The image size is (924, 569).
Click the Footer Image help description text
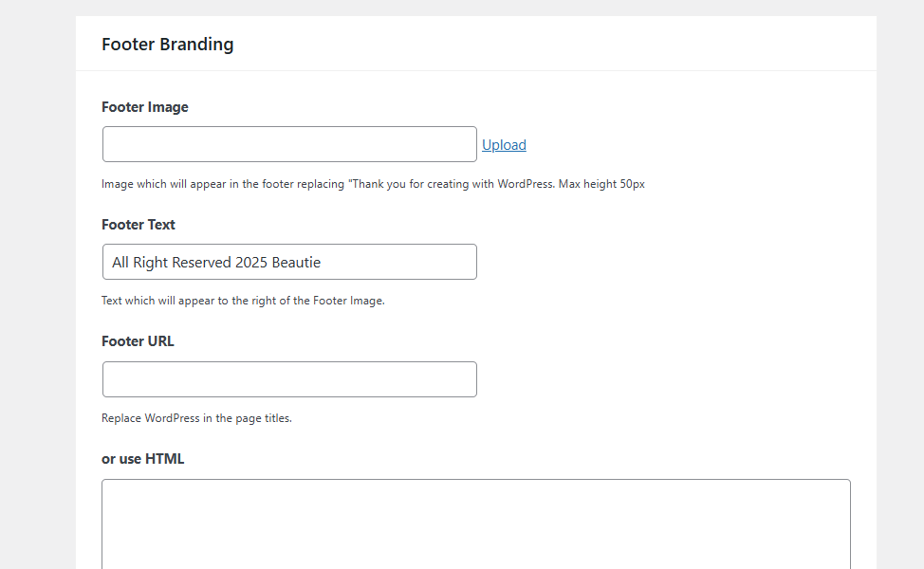point(373,184)
